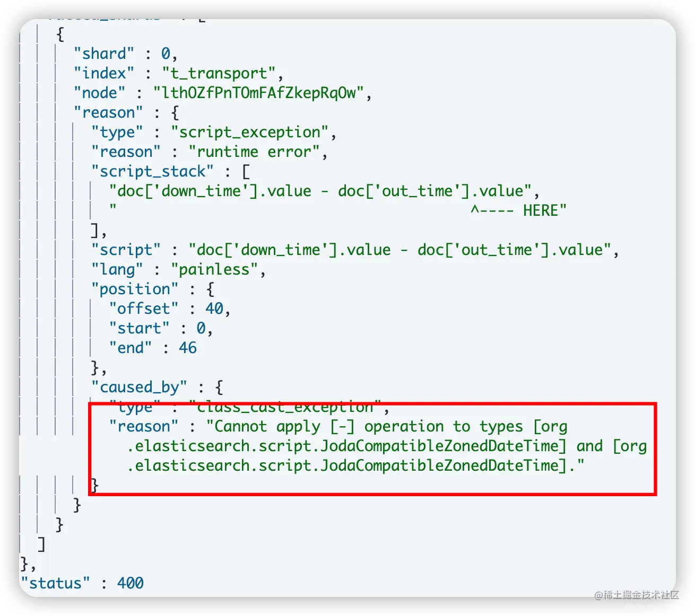Select the "offset" : 40 value
The width and height of the screenshot is (695, 616).
214,309
